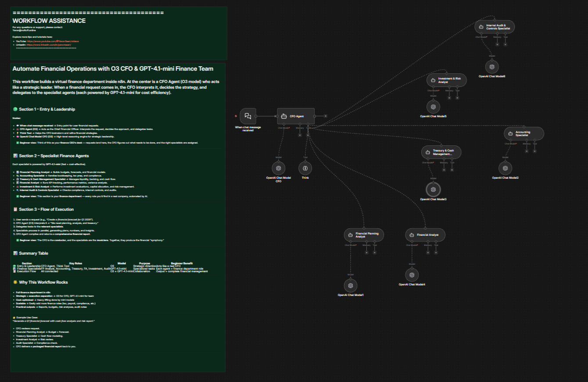Open the Think tool node

[x=305, y=168]
